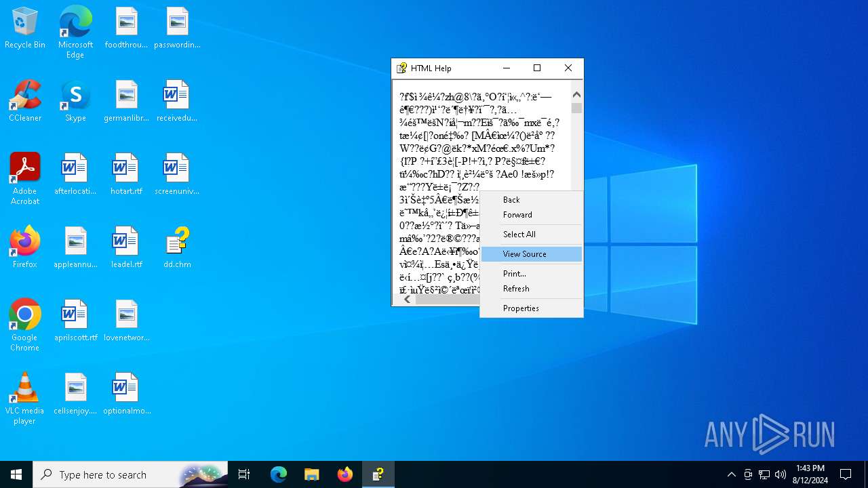This screenshot has width=868, height=488.
Task: Close the HTML Help window
Action: tap(568, 68)
